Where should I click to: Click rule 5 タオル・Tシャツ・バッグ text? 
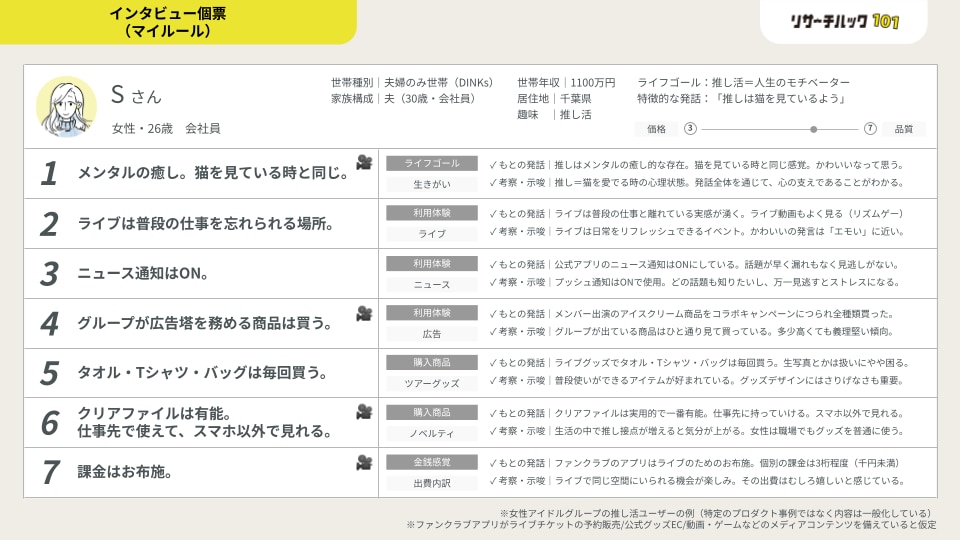pyautogui.click(x=203, y=373)
